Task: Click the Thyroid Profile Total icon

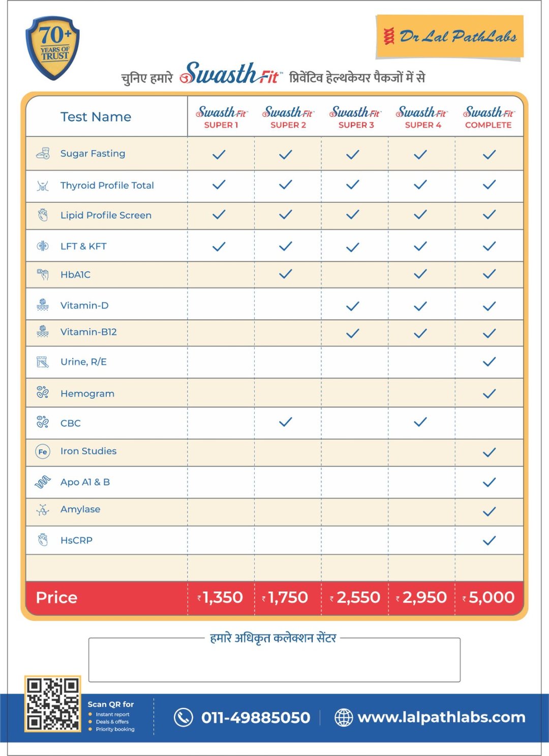Action: pos(43,186)
